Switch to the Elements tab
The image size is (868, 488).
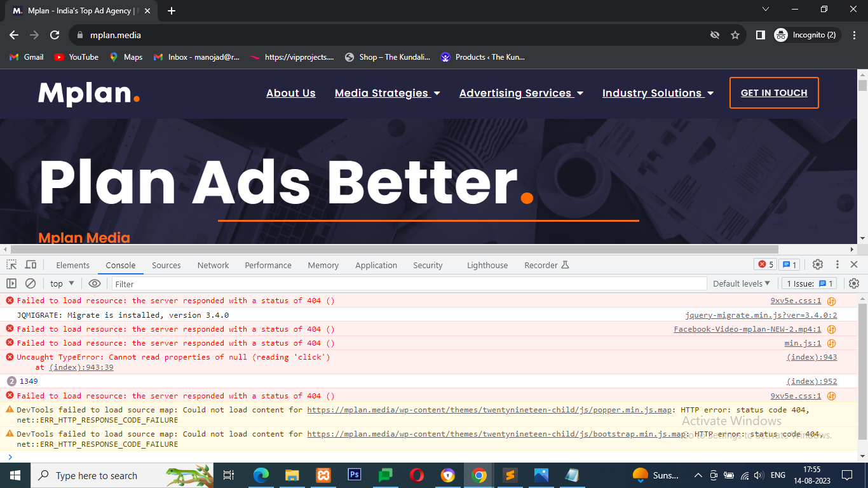73,265
